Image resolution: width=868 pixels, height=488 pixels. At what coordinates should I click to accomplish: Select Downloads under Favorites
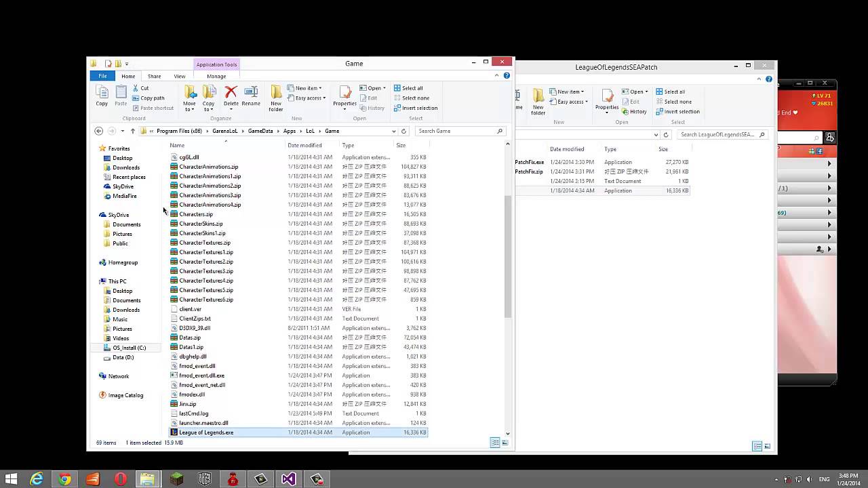tap(126, 167)
